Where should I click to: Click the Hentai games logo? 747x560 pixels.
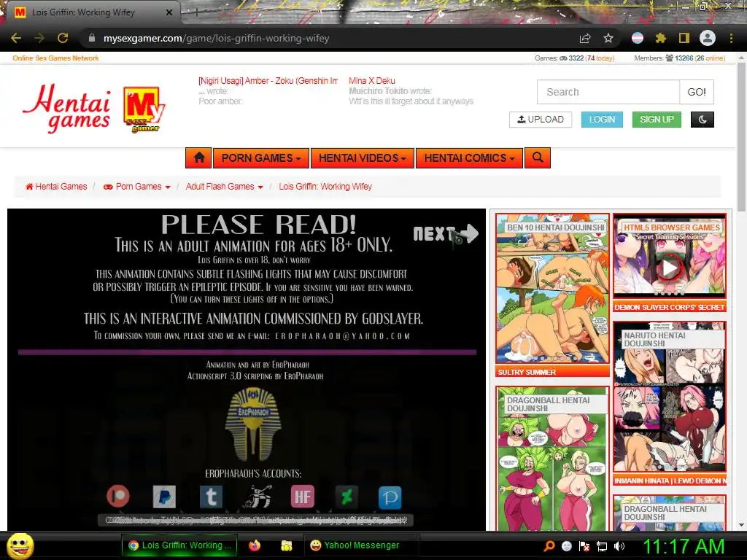click(66, 108)
